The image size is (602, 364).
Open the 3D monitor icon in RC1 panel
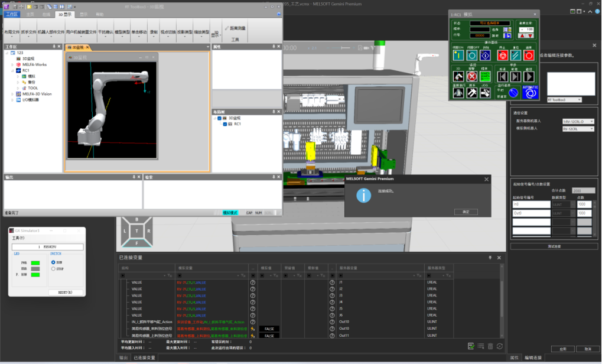458,76
